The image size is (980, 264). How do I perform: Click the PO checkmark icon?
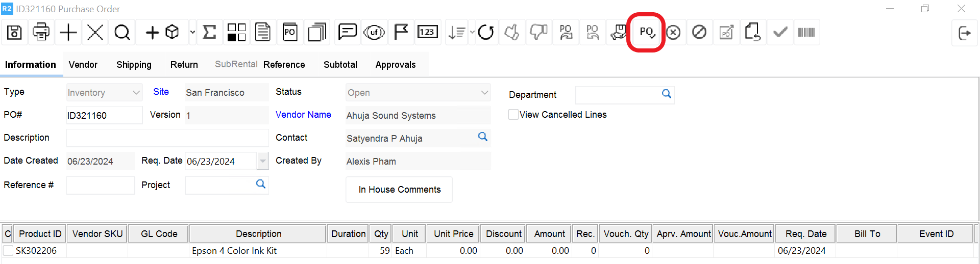pos(646,33)
